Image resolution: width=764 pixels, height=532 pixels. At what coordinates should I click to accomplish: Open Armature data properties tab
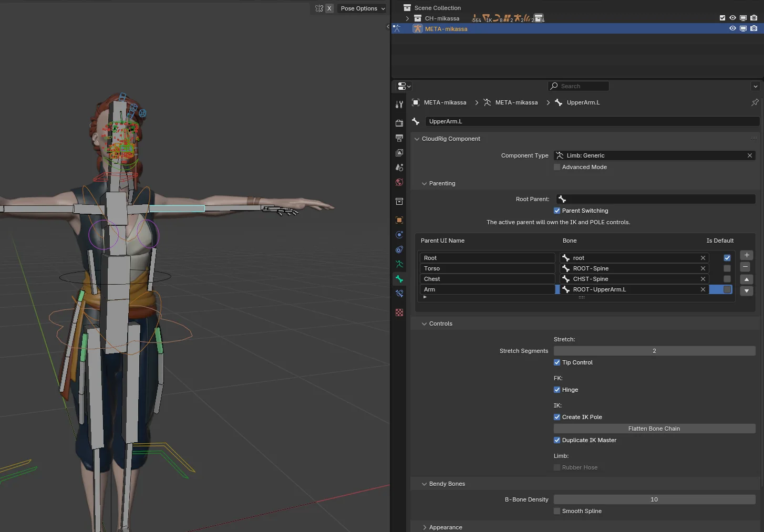pyautogui.click(x=399, y=264)
